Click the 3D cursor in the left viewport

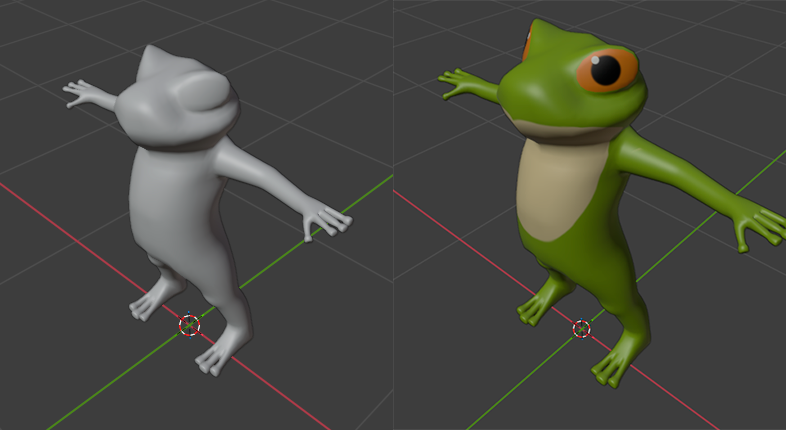pos(189,324)
